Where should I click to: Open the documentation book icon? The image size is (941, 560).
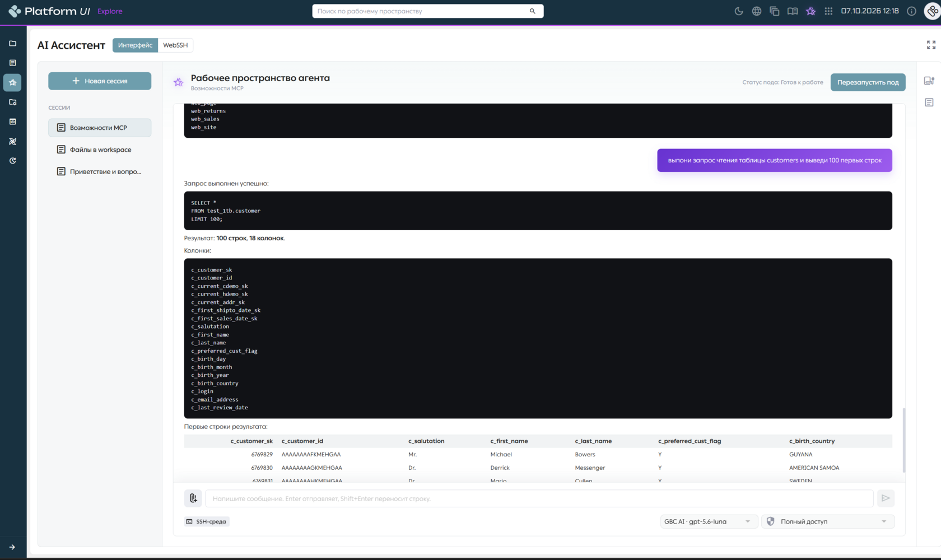(x=793, y=11)
